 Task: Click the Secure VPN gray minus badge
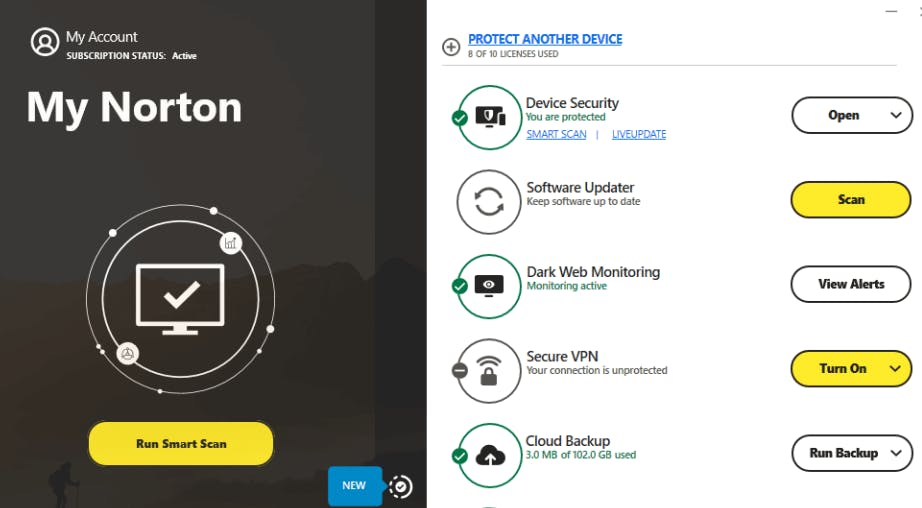(x=460, y=370)
